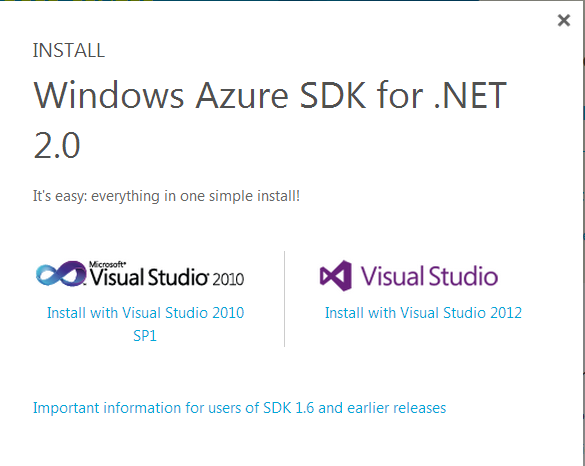Click the SP1 line of the install link
The width and height of the screenshot is (585, 466).
145,336
